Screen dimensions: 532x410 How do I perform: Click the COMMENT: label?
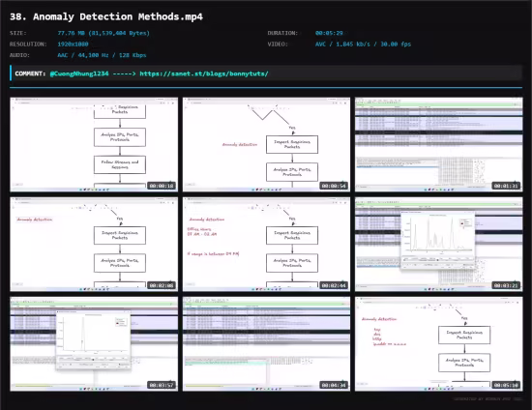click(30, 73)
